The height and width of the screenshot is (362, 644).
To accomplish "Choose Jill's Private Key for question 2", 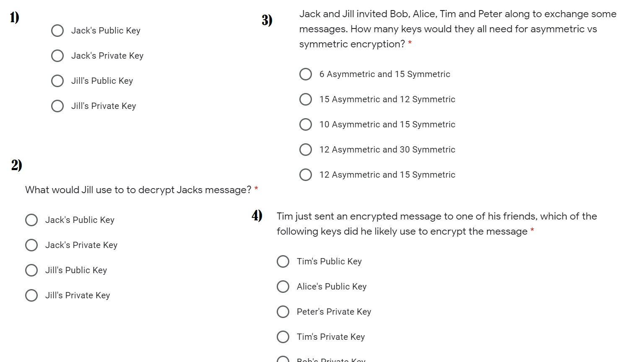I will [31, 295].
